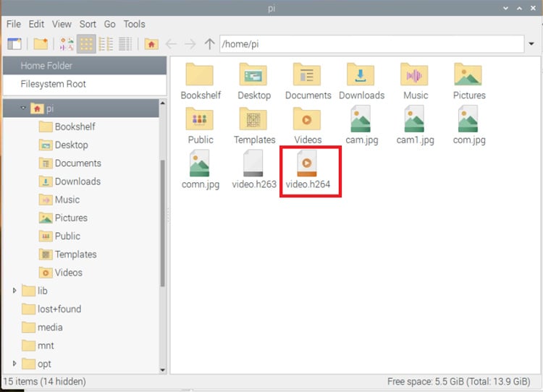Select the video.h263 file
Viewport: 543px width, 392px height.
coord(254,169)
